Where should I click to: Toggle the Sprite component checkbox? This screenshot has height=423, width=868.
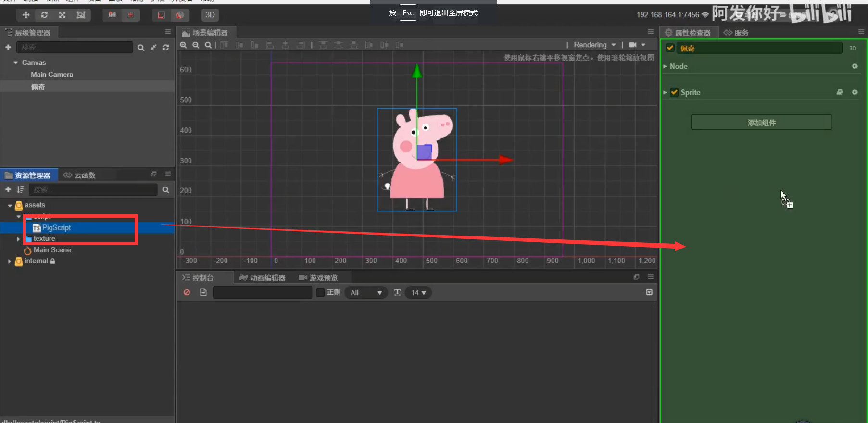pyautogui.click(x=674, y=92)
